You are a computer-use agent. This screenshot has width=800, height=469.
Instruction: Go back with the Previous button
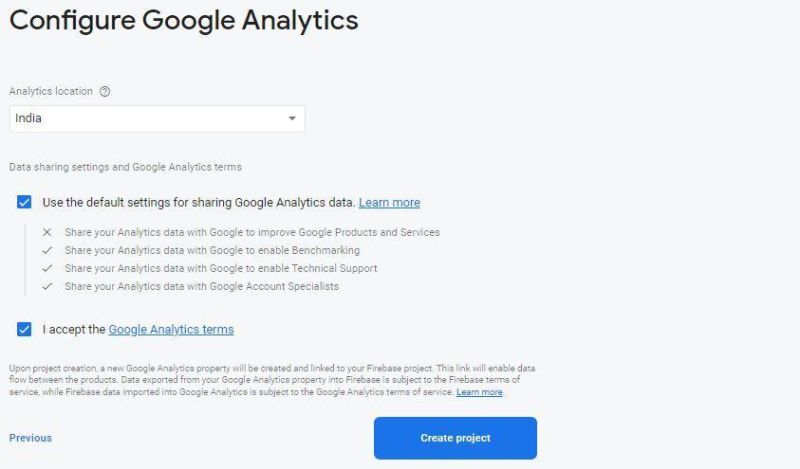pos(30,438)
